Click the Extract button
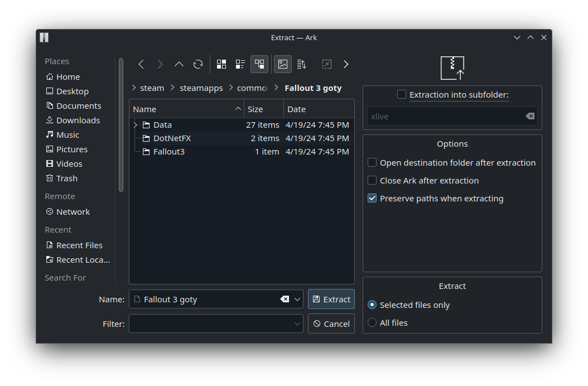 (x=331, y=299)
